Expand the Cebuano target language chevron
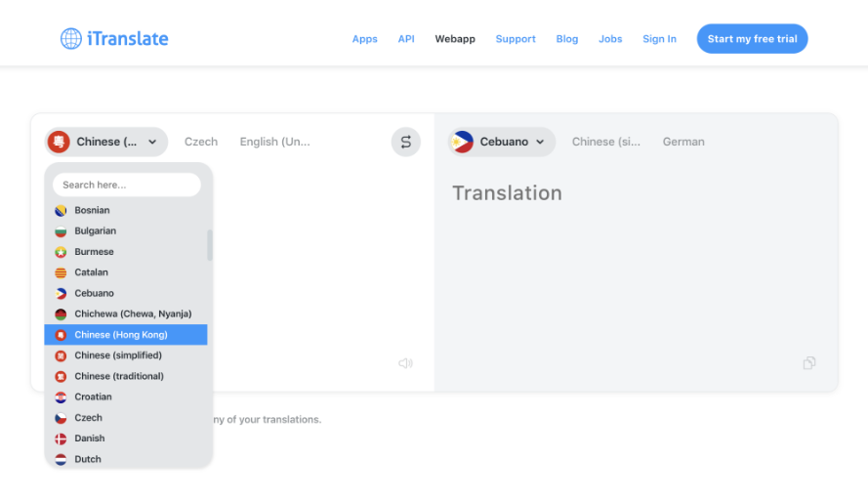Viewport: 868px width, 501px height. 540,143
